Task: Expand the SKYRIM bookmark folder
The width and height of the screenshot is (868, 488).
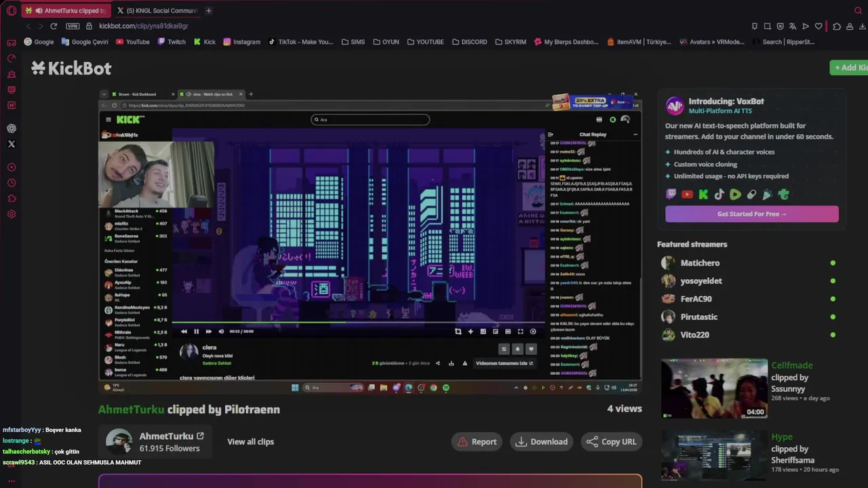Action: click(510, 41)
